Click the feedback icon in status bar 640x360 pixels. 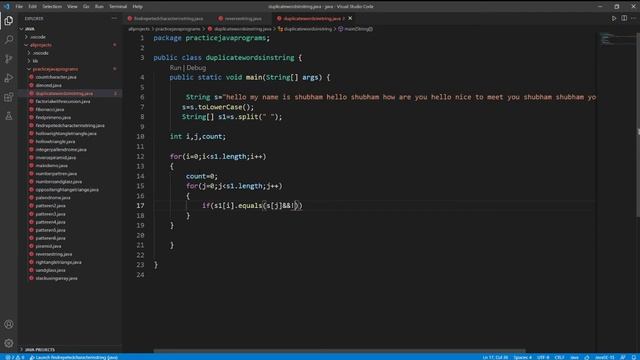(623, 357)
